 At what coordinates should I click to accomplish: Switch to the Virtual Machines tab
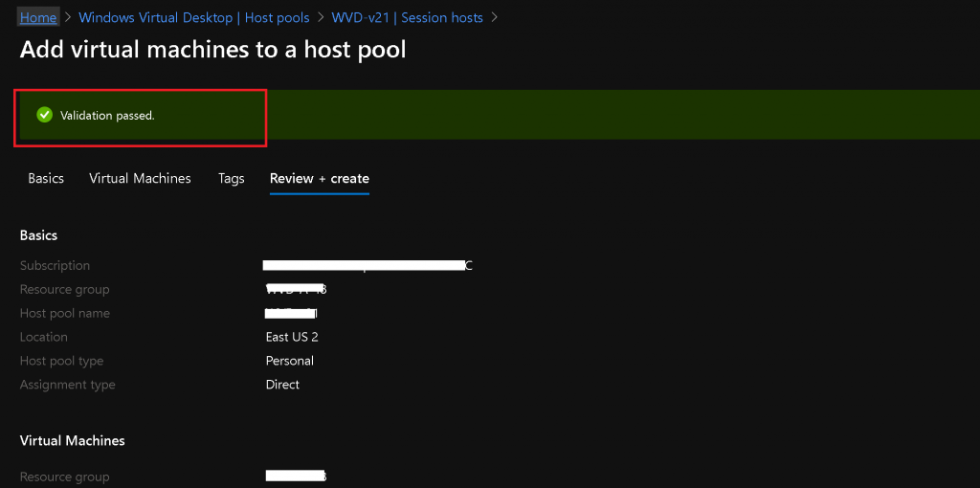(x=140, y=178)
